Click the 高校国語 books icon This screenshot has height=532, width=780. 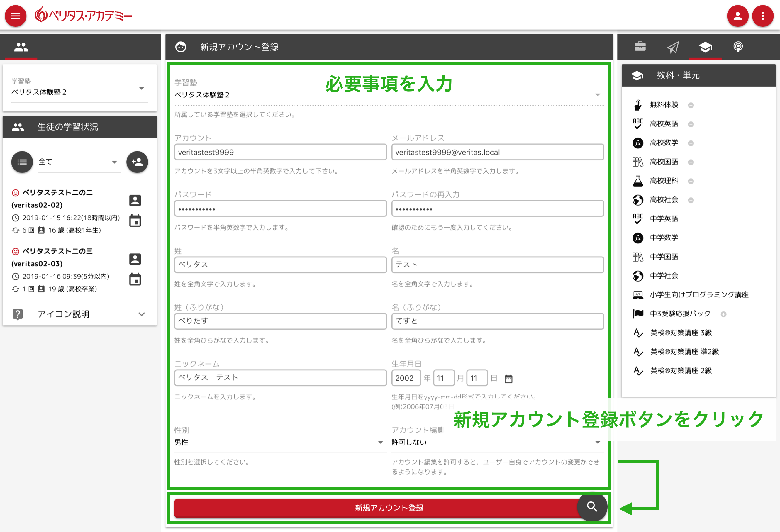click(638, 162)
